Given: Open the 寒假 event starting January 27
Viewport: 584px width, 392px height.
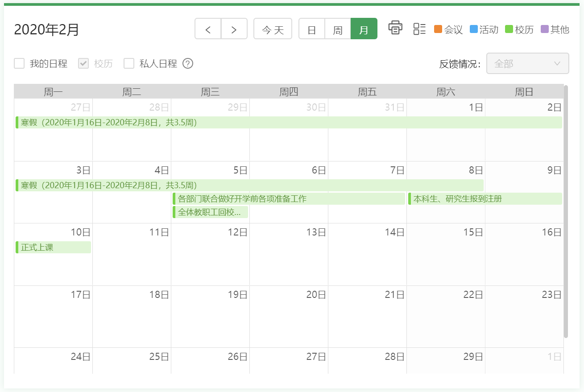Looking at the screenshot, I should 289,123.
